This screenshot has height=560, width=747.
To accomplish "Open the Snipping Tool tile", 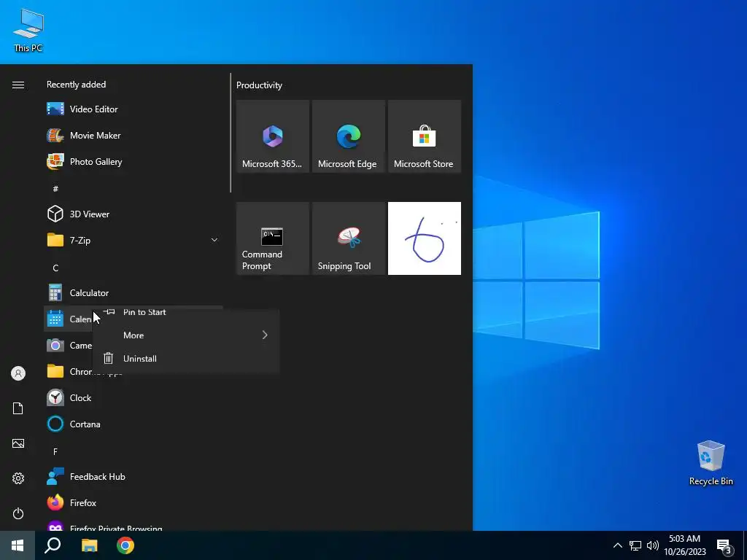I will point(349,238).
